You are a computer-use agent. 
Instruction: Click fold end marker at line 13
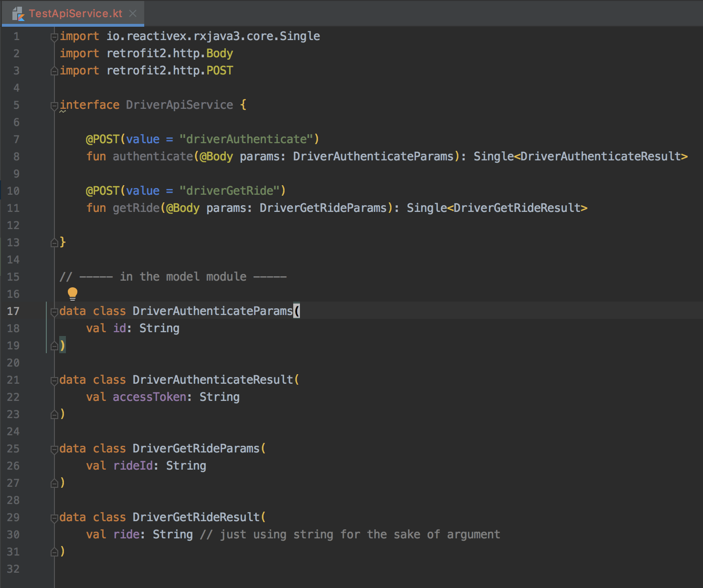tap(54, 243)
